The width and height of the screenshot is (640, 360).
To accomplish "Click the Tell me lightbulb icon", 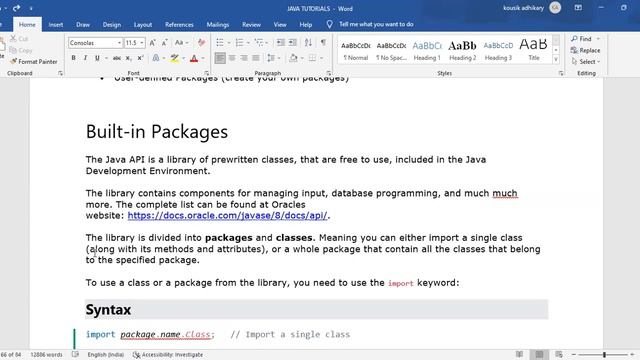I will (329, 24).
